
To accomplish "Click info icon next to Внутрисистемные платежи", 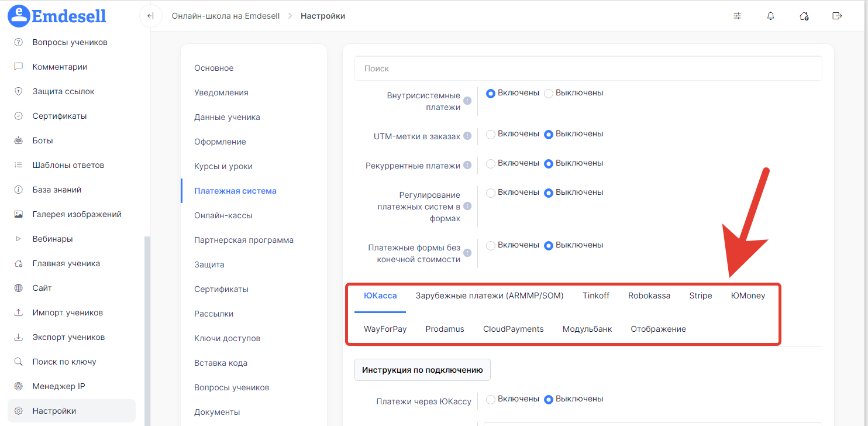I will point(467,101).
